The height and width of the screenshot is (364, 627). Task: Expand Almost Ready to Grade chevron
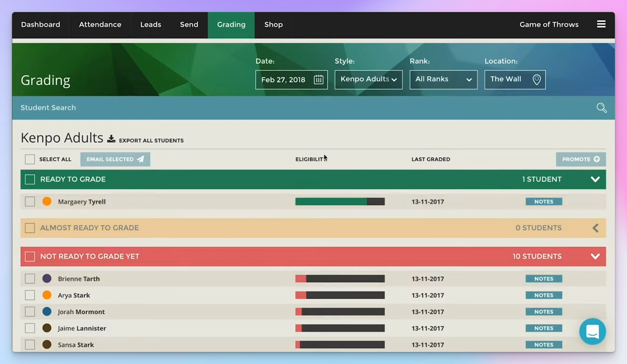(595, 228)
